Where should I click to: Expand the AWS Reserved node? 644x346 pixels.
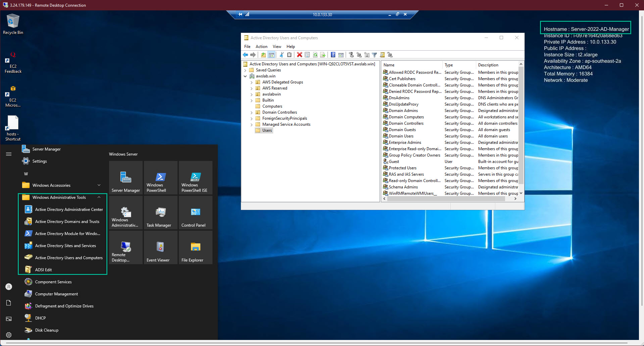[252, 89]
